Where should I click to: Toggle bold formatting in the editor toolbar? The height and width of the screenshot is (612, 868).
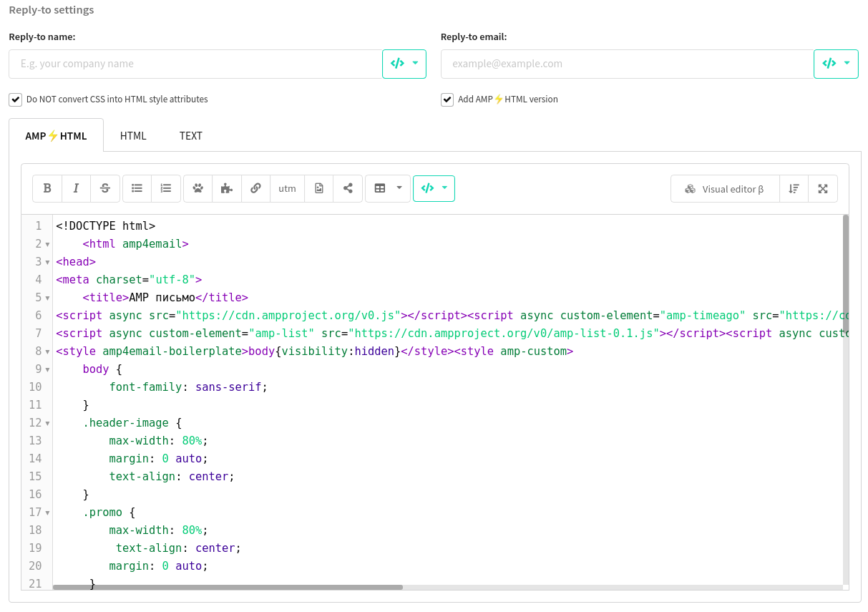(47, 188)
